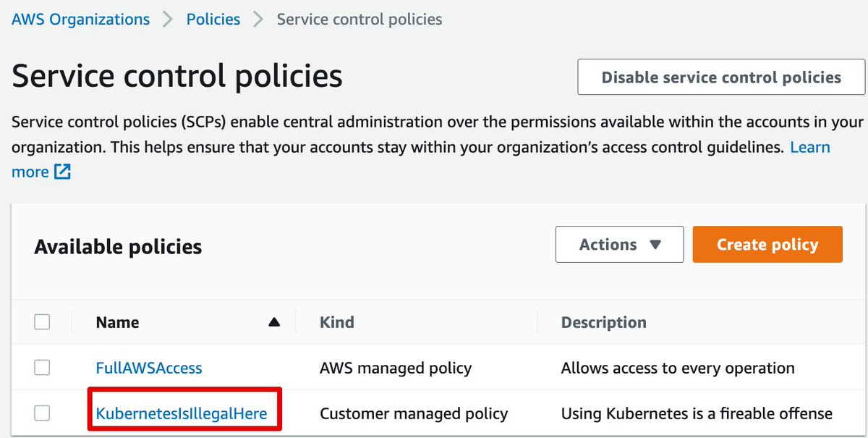The width and height of the screenshot is (868, 438).
Task: Click the 'Available policies' heading
Action: [x=118, y=247]
